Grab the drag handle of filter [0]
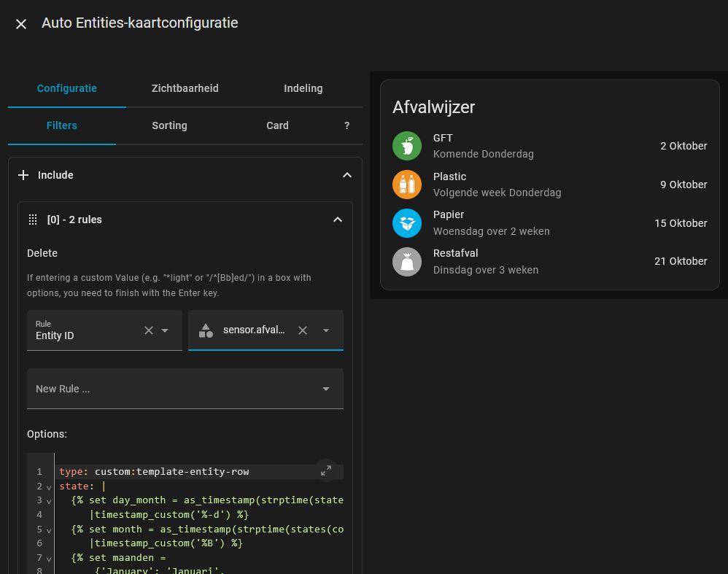This screenshot has width=728, height=574. (33, 220)
